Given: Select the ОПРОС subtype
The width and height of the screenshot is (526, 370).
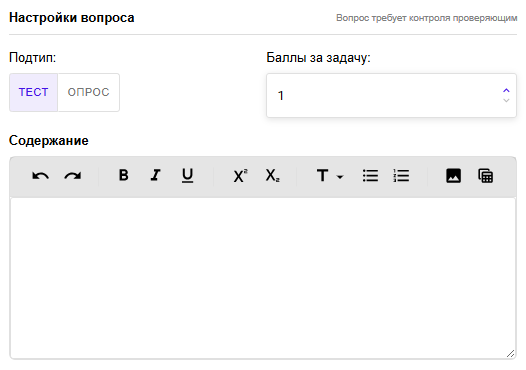Looking at the screenshot, I should 89,92.
